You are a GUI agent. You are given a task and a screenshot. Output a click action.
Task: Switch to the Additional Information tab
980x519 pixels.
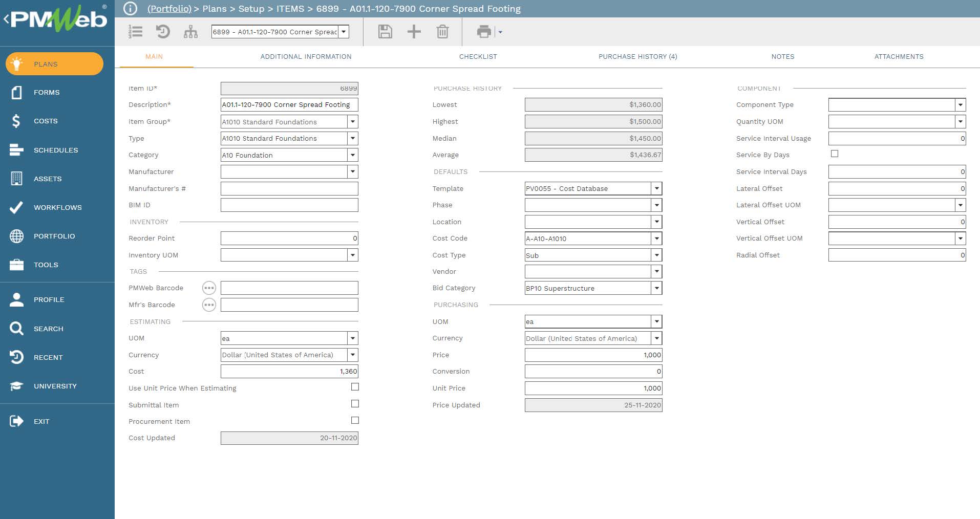pyautogui.click(x=306, y=57)
